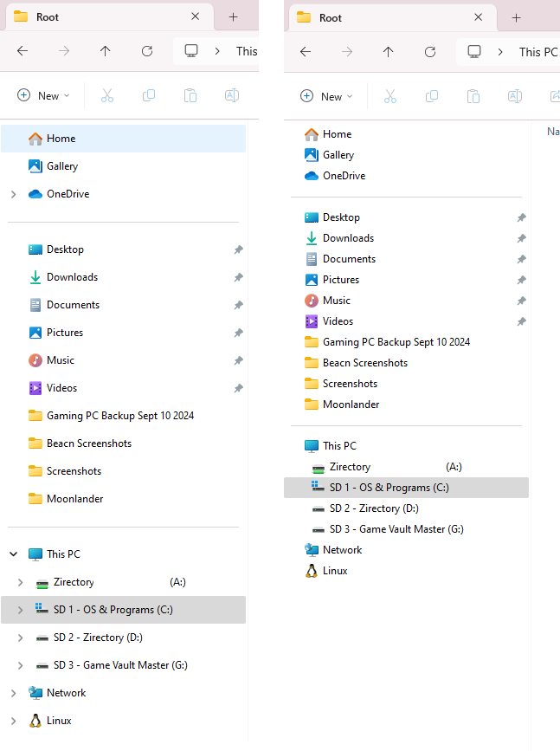Refresh the left window
The height and width of the screenshot is (751, 560).
click(147, 51)
